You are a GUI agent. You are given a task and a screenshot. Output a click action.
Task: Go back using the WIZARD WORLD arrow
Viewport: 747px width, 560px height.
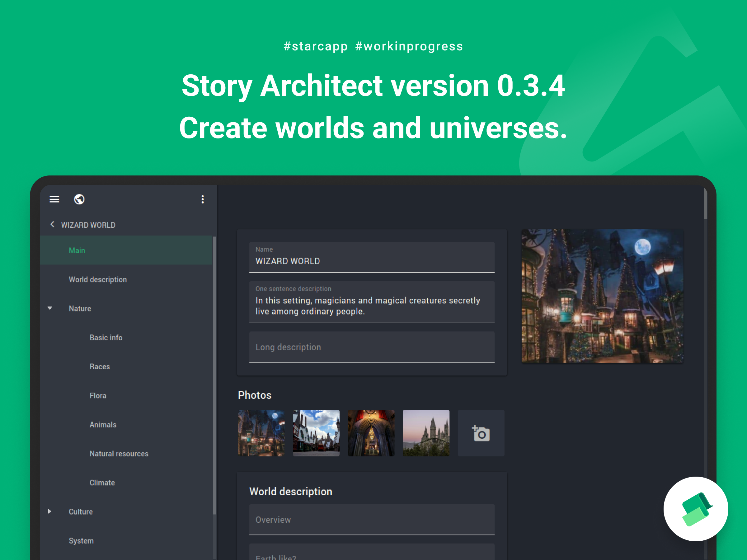pos(52,225)
